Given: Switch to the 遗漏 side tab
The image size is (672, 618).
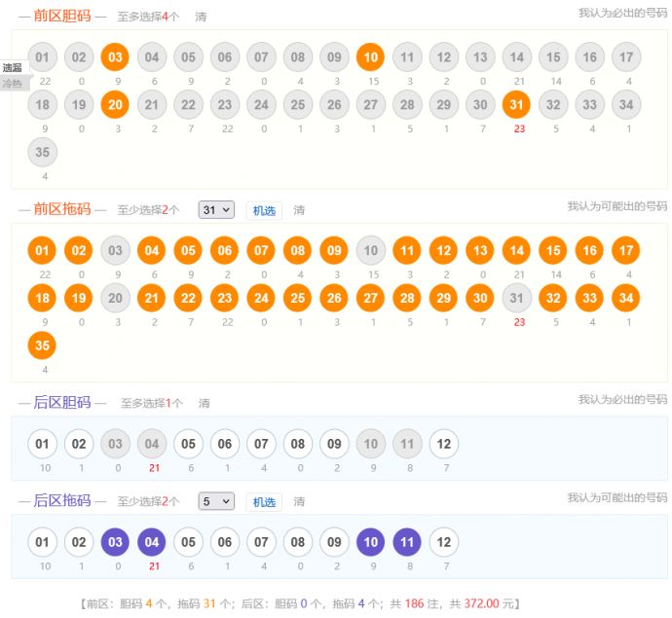Looking at the screenshot, I should click(x=12, y=68).
